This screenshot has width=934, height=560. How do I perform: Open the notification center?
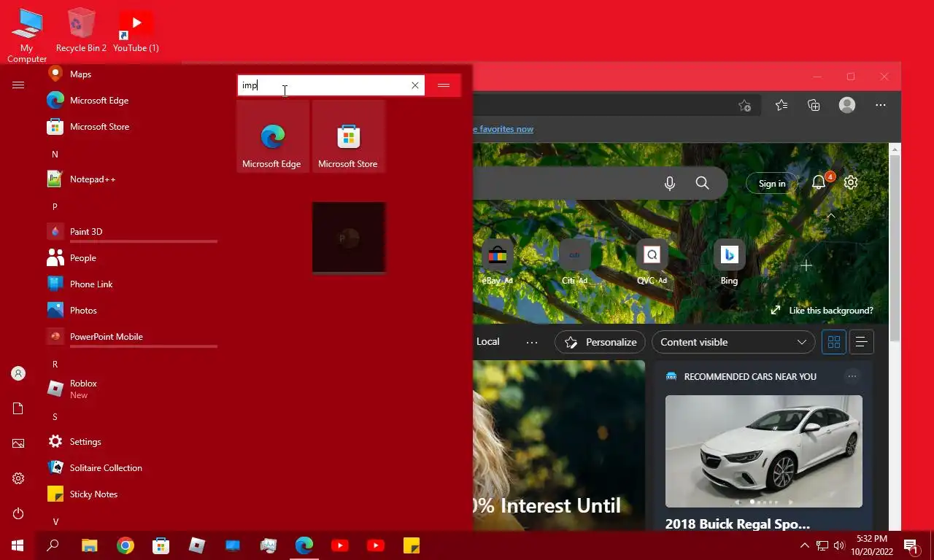click(x=911, y=545)
